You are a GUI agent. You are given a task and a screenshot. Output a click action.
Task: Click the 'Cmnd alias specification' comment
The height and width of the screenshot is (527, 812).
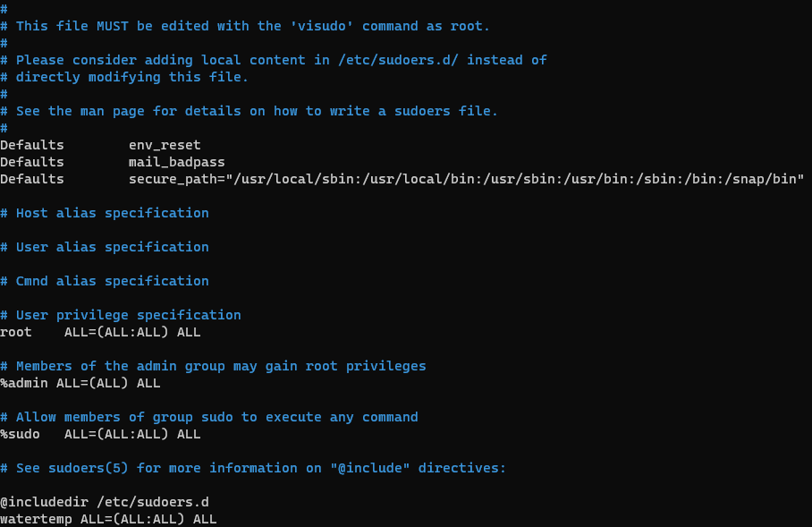[x=112, y=281]
